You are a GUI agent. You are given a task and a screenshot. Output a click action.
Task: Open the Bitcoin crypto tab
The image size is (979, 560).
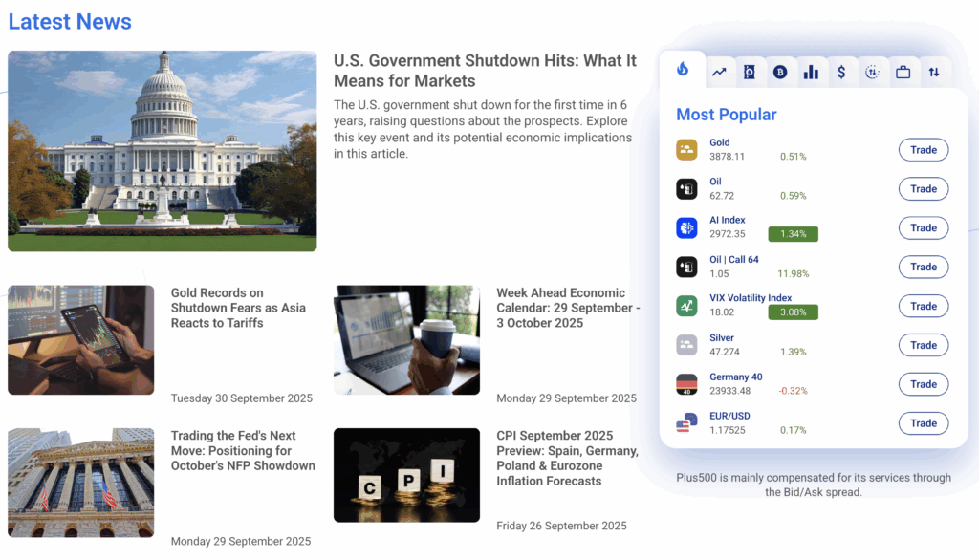780,72
